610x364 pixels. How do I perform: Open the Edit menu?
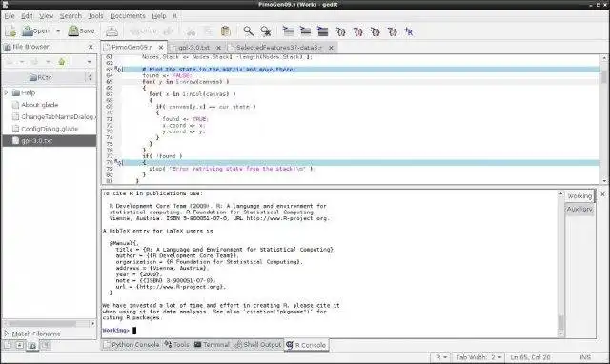(27, 16)
